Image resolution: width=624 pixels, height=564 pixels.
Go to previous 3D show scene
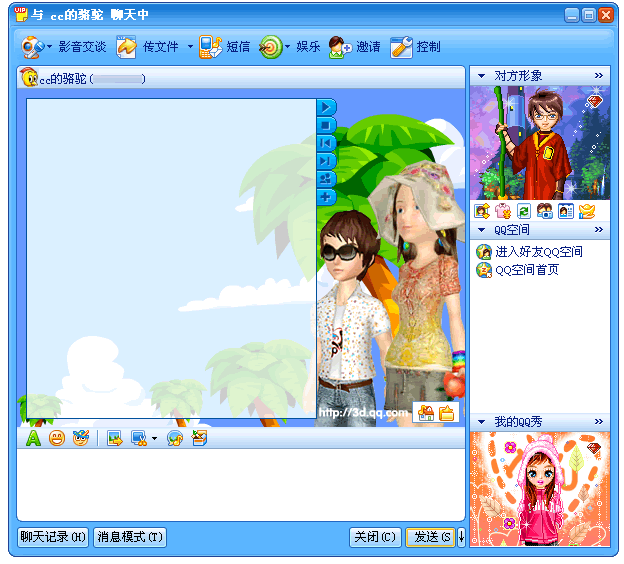pyautogui.click(x=326, y=143)
